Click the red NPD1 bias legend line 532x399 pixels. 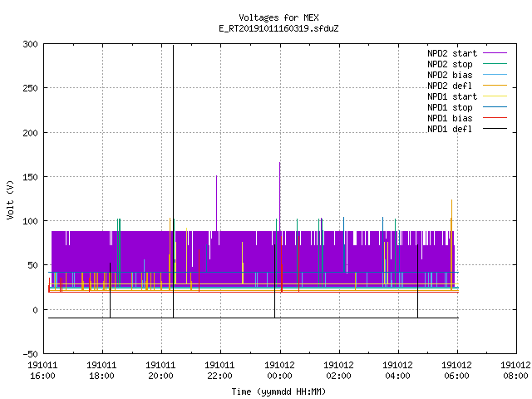coord(495,118)
